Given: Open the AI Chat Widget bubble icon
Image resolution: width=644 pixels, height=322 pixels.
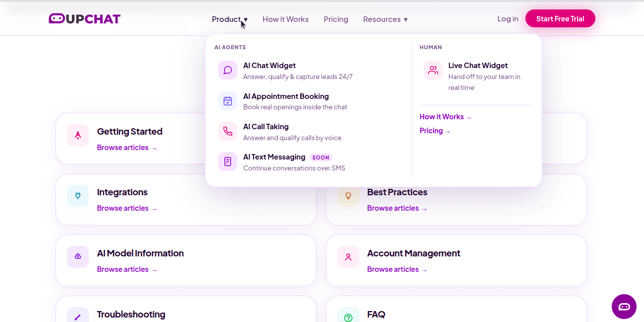Looking at the screenshot, I should click(228, 70).
